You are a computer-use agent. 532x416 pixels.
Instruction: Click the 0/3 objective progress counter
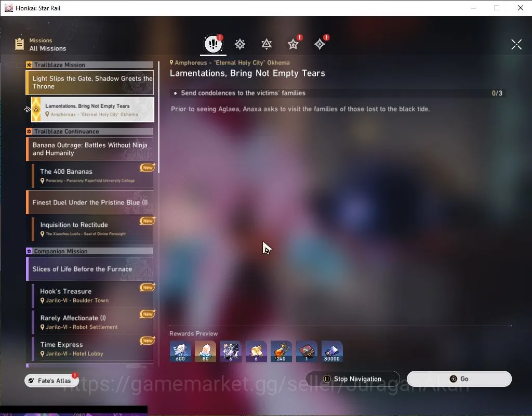[497, 93]
